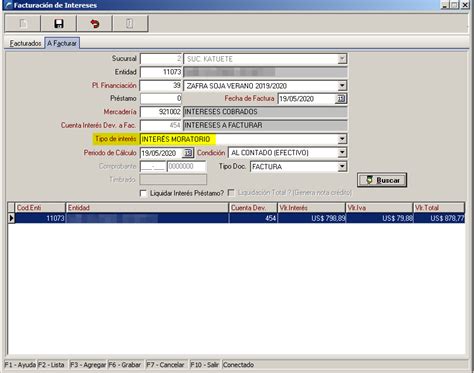Viewport: 474px width, 373px height.
Task: Select row indicator arrow for entity 11073
Action: 11,218
